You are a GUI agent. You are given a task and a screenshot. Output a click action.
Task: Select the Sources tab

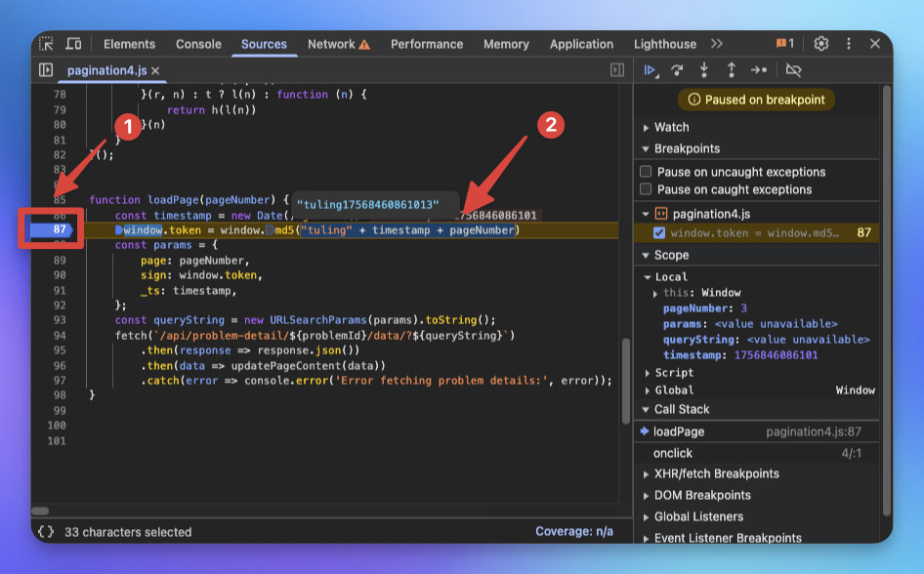coord(264,44)
